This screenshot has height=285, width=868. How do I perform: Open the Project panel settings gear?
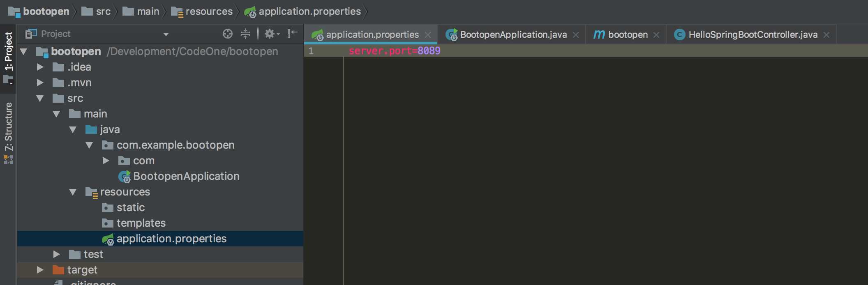(x=272, y=34)
